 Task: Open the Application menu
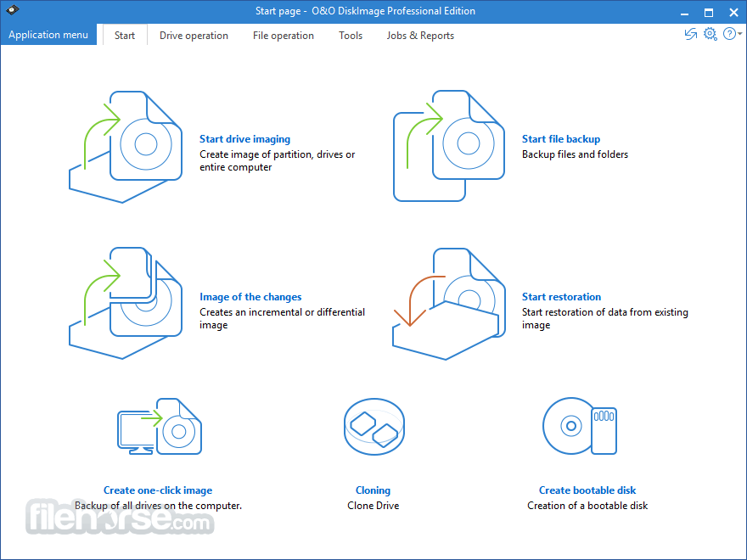point(48,35)
